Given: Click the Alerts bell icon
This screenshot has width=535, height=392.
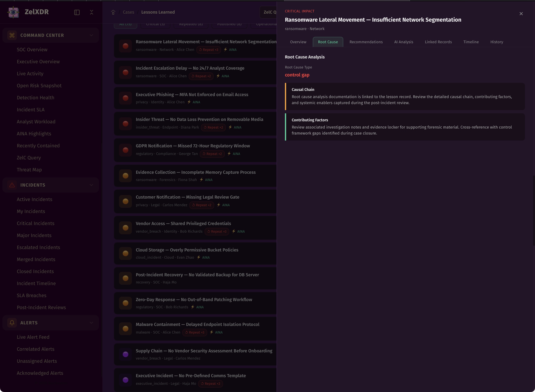Looking at the screenshot, I should [x=12, y=323].
